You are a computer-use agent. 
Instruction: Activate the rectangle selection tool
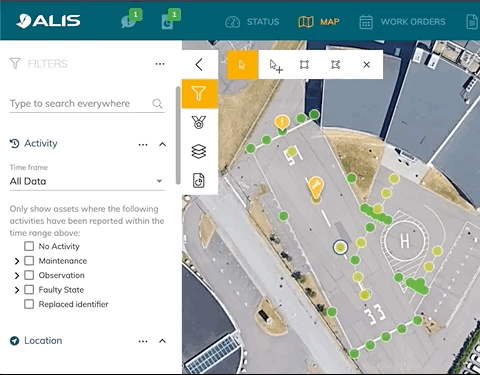(304, 65)
